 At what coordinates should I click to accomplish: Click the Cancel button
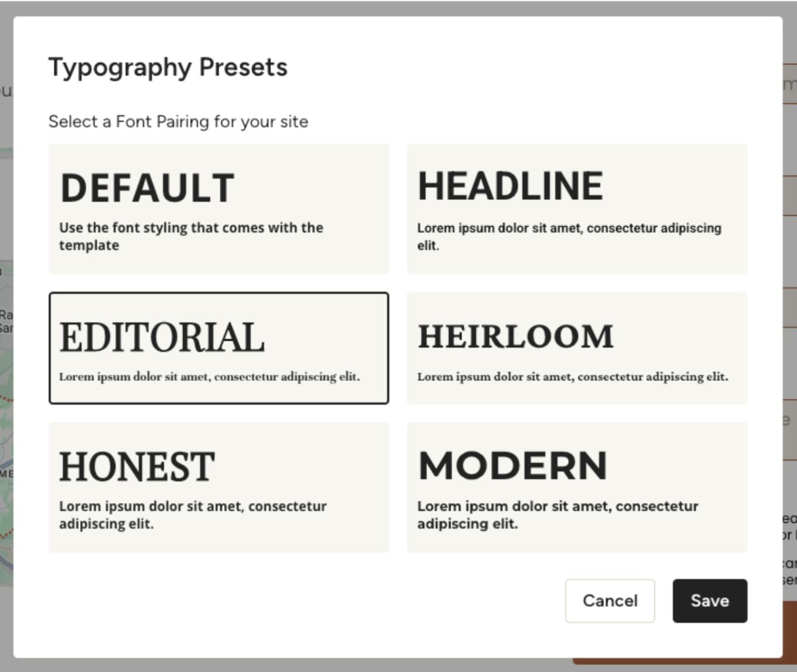pyautogui.click(x=609, y=601)
